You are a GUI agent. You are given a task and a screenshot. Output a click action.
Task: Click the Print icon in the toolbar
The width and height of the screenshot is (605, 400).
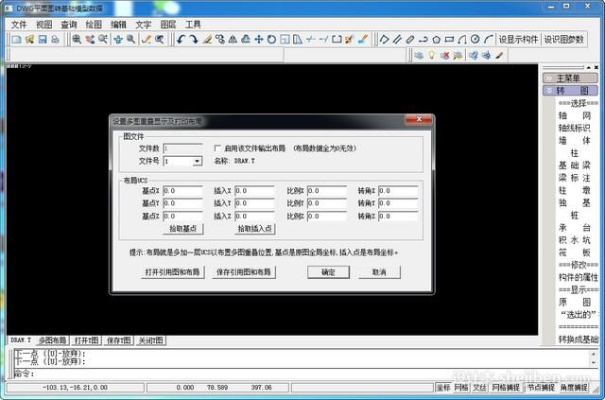click(x=55, y=39)
